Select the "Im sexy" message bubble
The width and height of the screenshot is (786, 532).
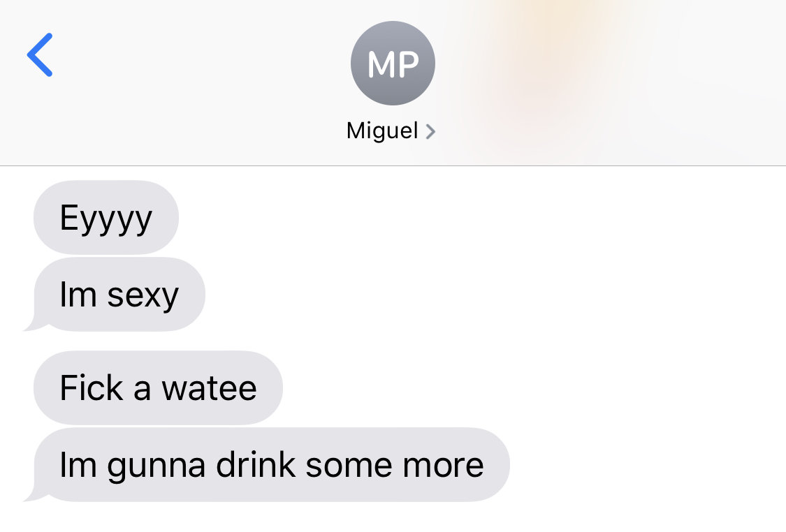pos(119,294)
